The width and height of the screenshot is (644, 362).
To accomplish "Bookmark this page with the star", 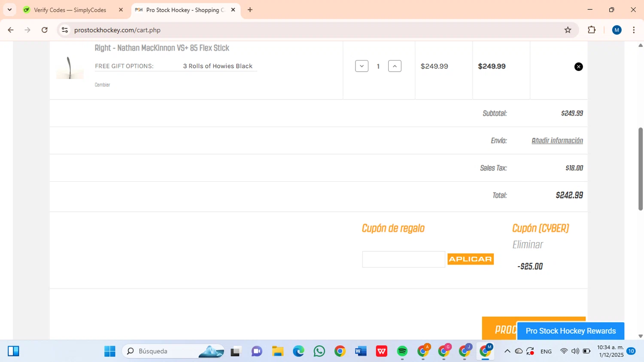I will [x=568, y=30].
